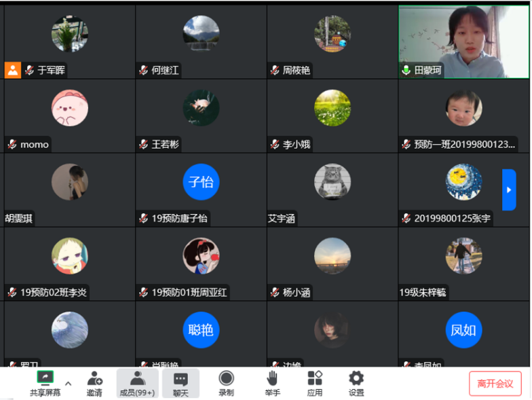Expand the arrow next to 共享屏幕

tap(68, 384)
